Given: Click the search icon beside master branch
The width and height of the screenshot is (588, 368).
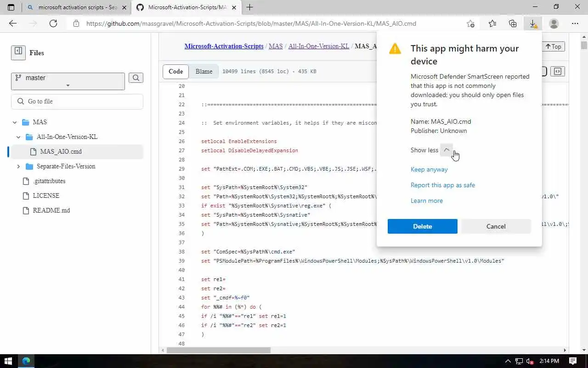Looking at the screenshot, I should 136,78.
